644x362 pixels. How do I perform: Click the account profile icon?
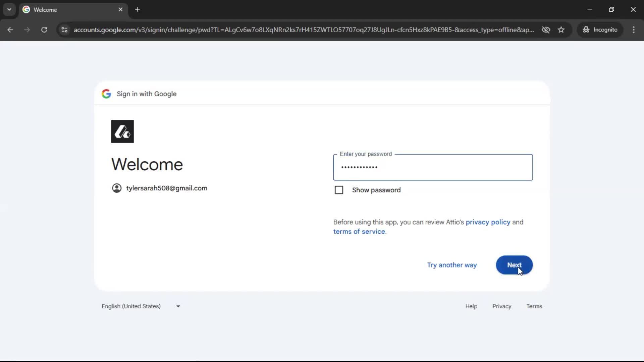(x=117, y=188)
